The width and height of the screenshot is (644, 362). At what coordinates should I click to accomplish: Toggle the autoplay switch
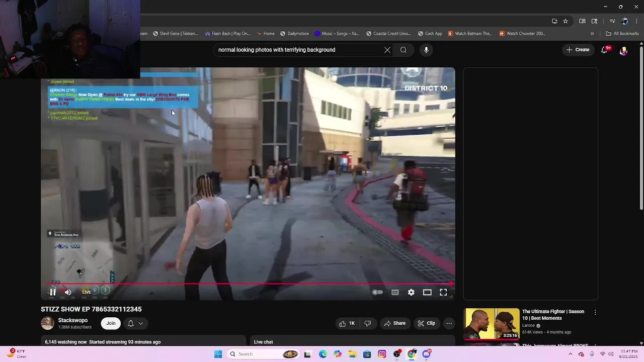point(377,292)
